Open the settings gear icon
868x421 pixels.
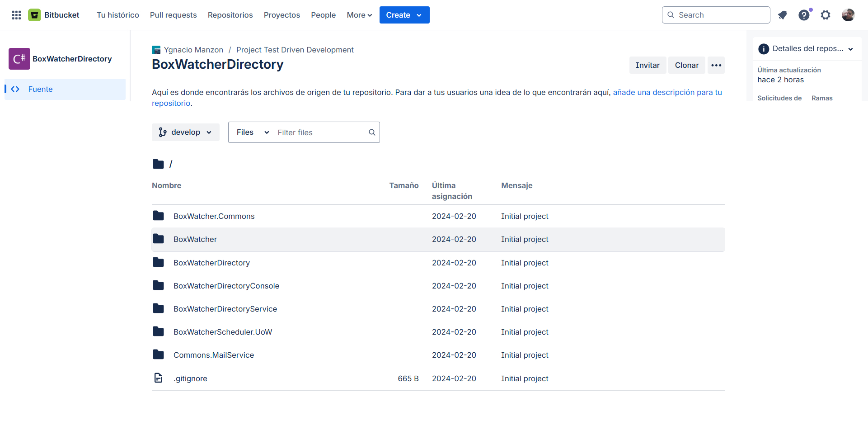(x=826, y=15)
